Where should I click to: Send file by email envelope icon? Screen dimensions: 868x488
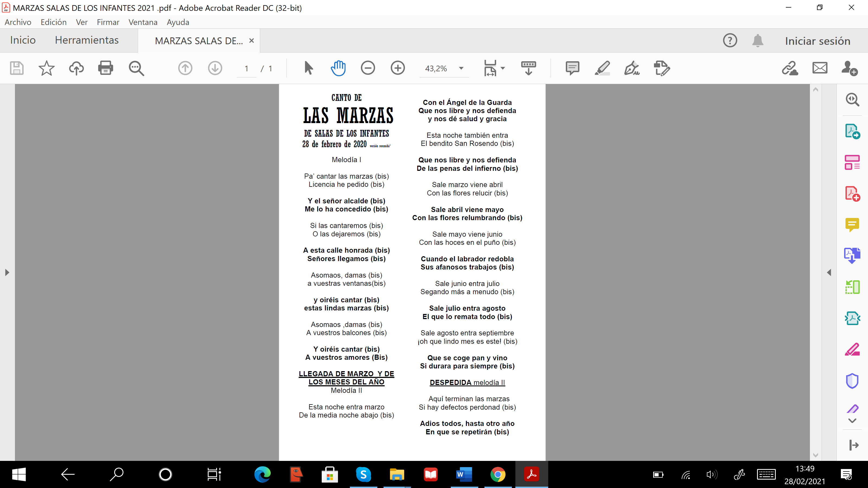click(x=819, y=68)
